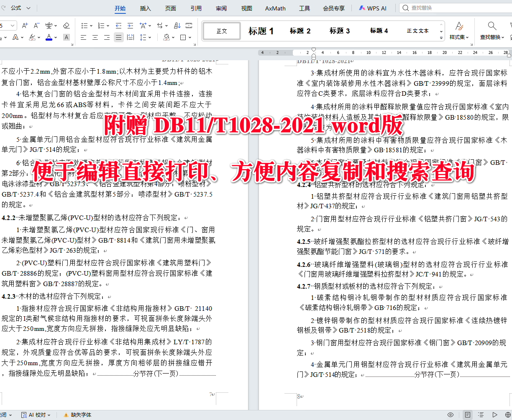Viewport: 512px width, 420px height.
Task: Enable AI 校对 proofreading in status bar
Action: click(x=33, y=415)
